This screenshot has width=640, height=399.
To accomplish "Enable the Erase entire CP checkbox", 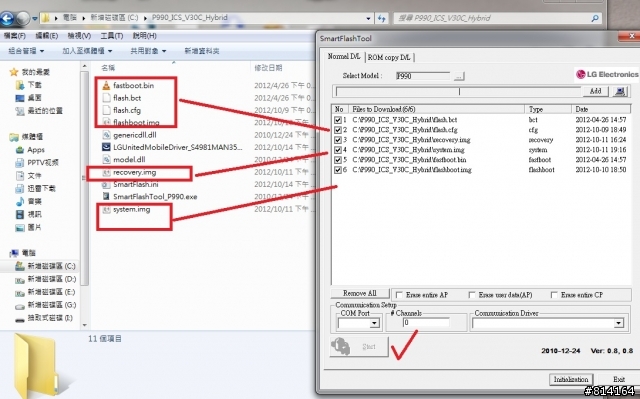I will click(554, 295).
